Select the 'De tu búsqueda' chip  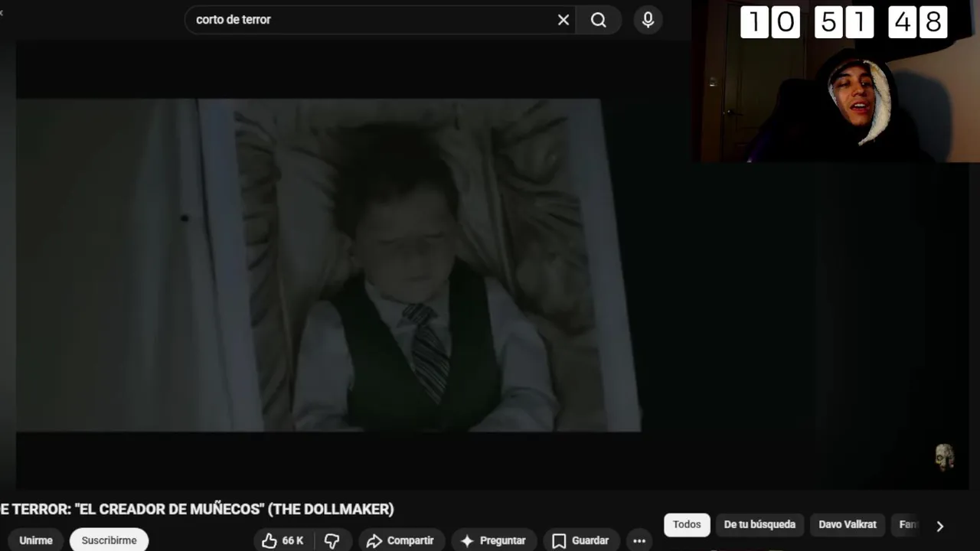(x=759, y=525)
